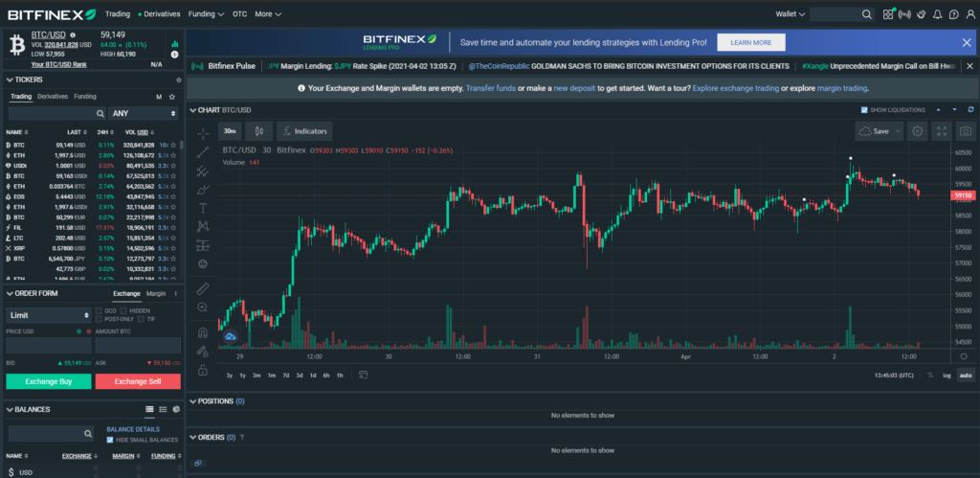Image resolution: width=980 pixels, height=478 pixels.
Task: Open the help question mark icon
Action: click(954, 13)
